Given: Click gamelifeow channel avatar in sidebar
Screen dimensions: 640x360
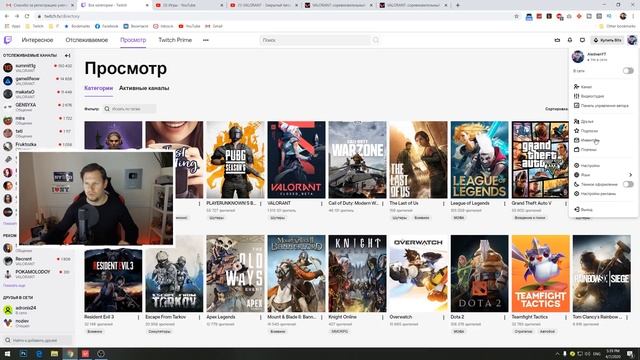Looking at the screenshot, I should [8, 80].
